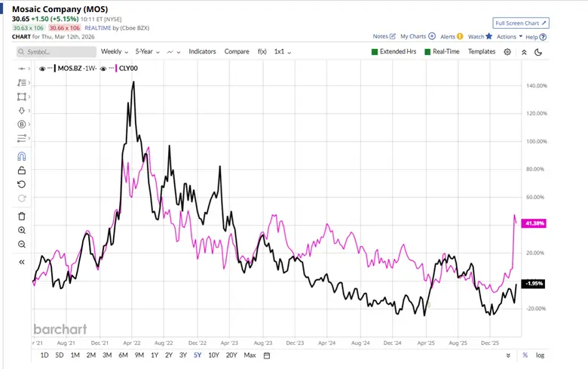Open the Compare menu
The width and height of the screenshot is (588, 369).
[237, 51]
